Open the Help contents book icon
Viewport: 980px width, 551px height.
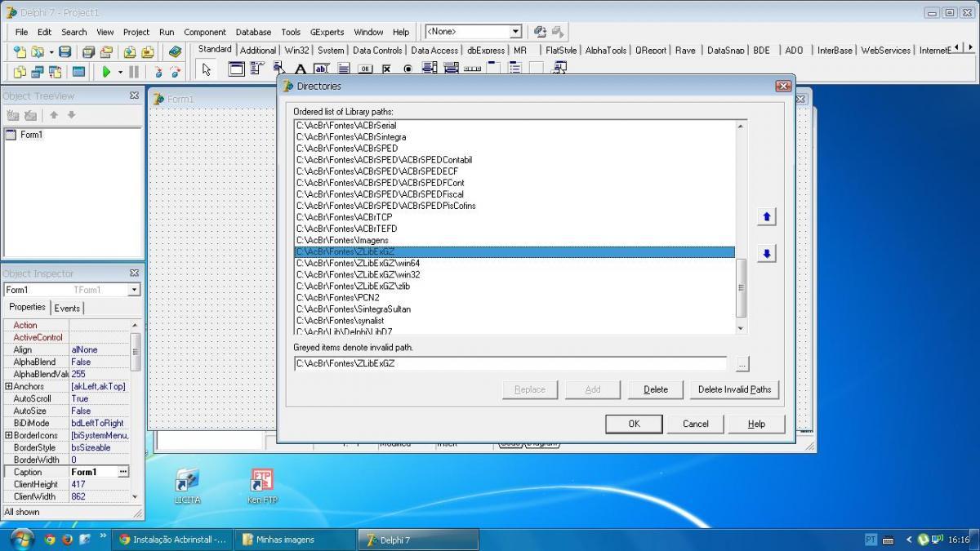(175, 51)
